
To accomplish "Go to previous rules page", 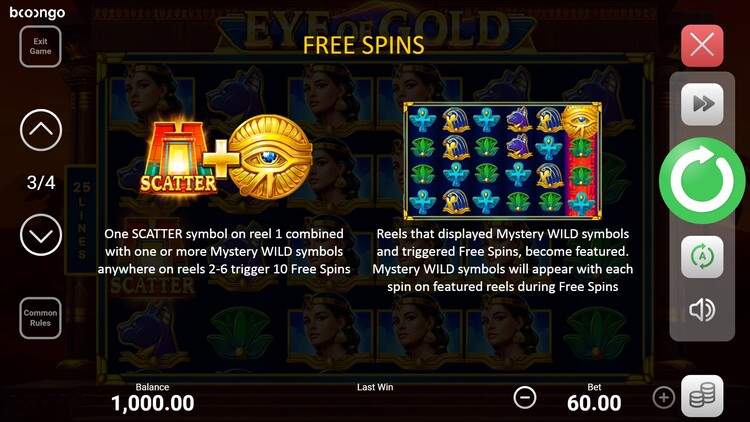I will click(x=41, y=130).
